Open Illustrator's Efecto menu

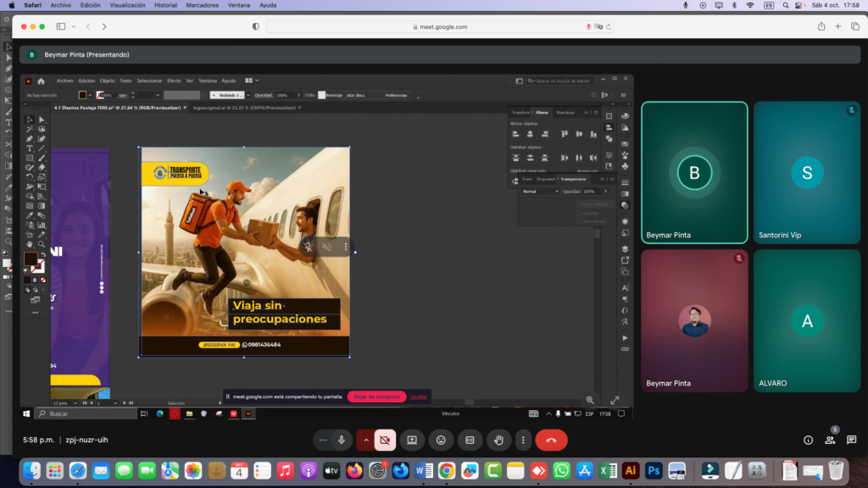point(174,80)
